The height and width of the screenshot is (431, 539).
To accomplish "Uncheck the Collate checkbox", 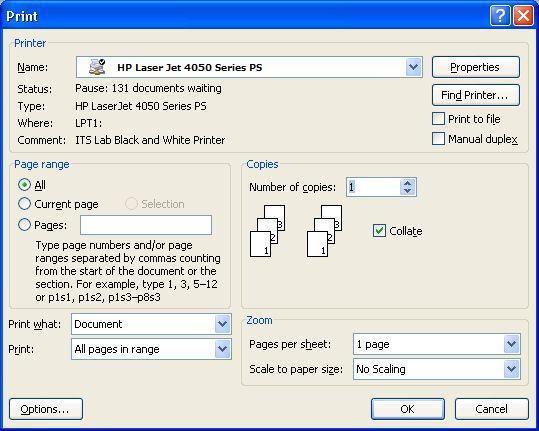I will 379,231.
